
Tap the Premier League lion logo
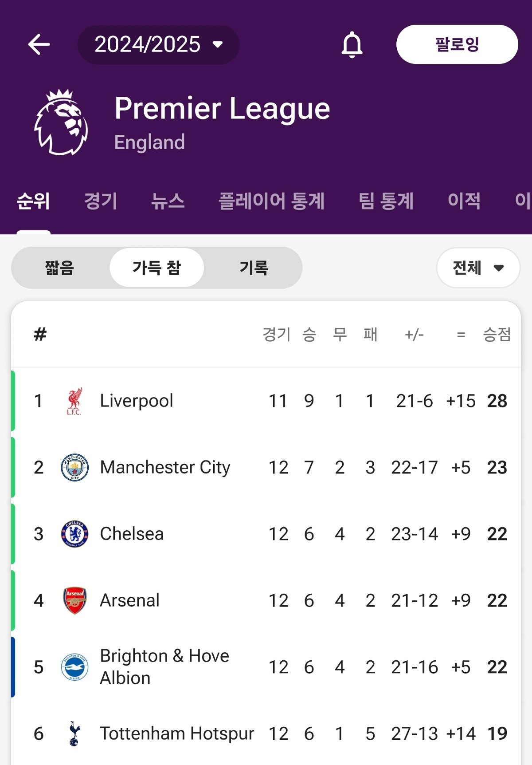(61, 122)
